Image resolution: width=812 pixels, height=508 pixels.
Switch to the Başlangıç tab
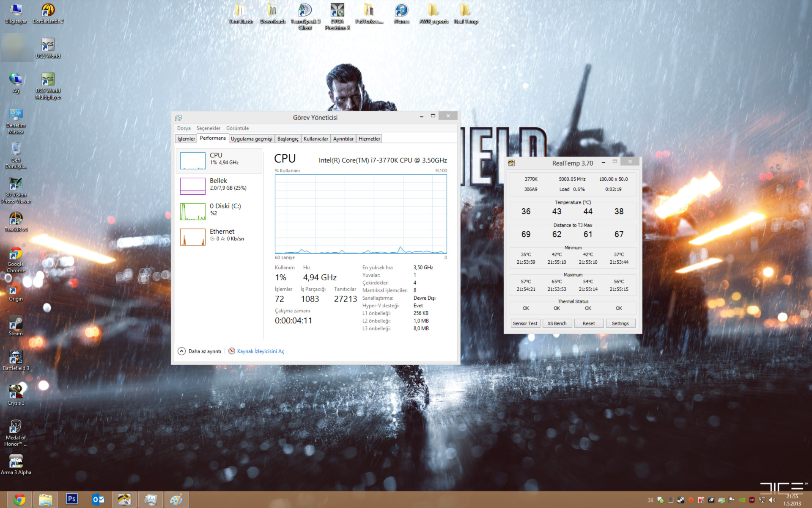(x=288, y=139)
